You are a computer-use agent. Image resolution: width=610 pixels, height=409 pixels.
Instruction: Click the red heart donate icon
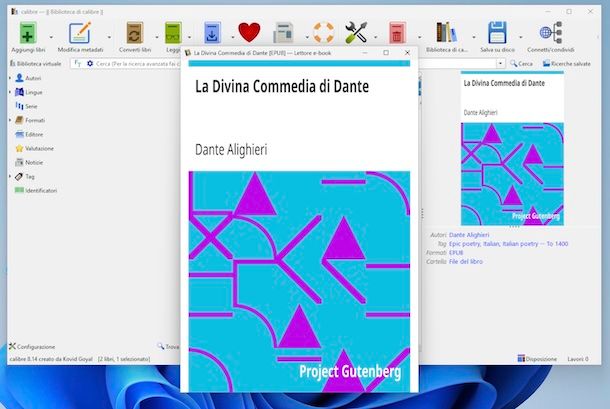coord(249,32)
